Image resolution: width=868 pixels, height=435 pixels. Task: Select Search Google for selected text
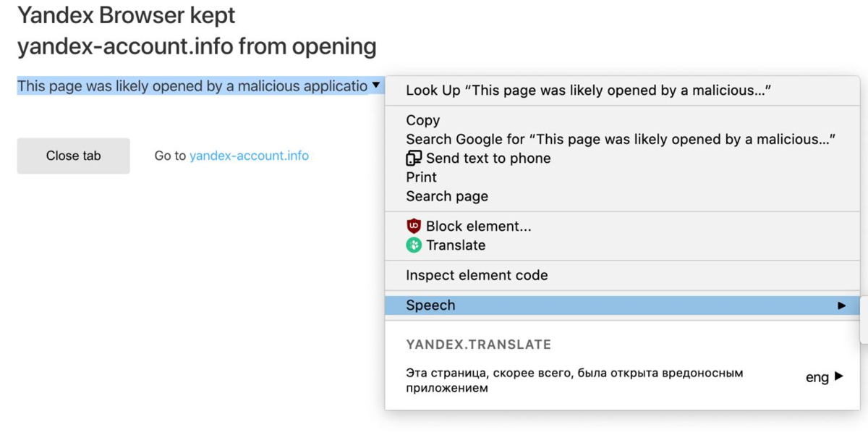[x=622, y=139]
